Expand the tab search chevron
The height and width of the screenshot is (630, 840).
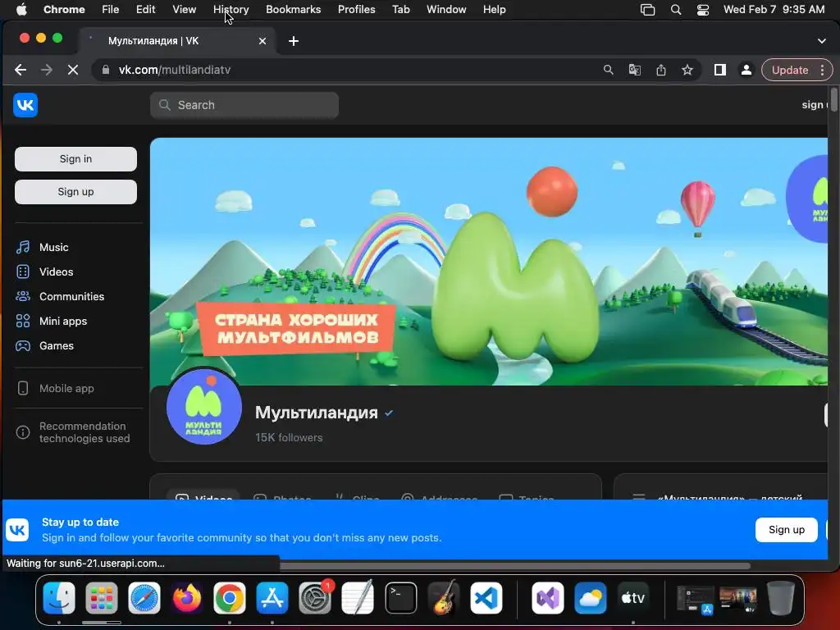click(x=822, y=41)
